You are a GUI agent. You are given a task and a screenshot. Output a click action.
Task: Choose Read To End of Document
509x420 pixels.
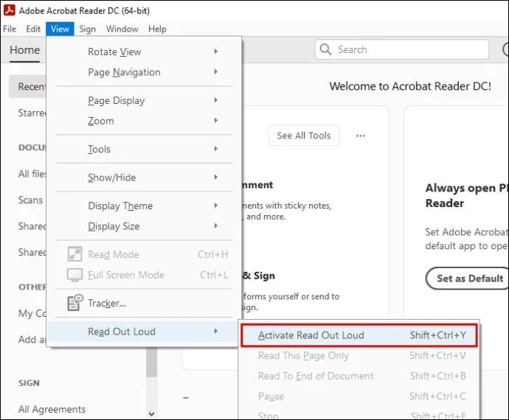click(359, 376)
